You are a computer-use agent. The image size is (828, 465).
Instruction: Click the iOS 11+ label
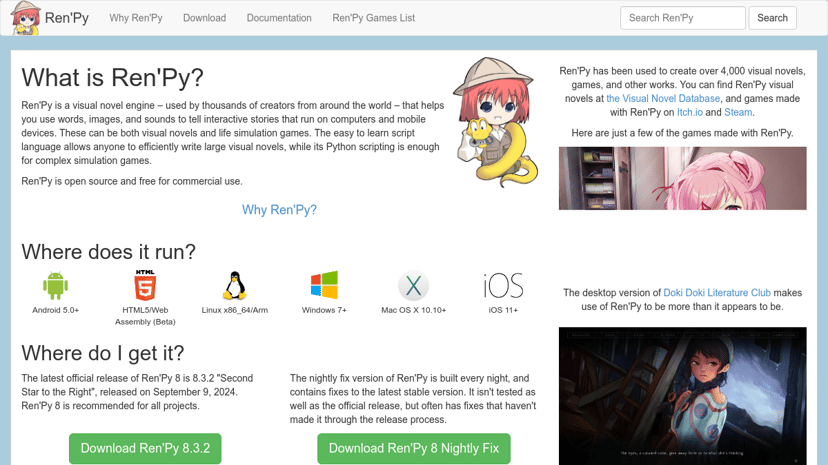pos(503,310)
